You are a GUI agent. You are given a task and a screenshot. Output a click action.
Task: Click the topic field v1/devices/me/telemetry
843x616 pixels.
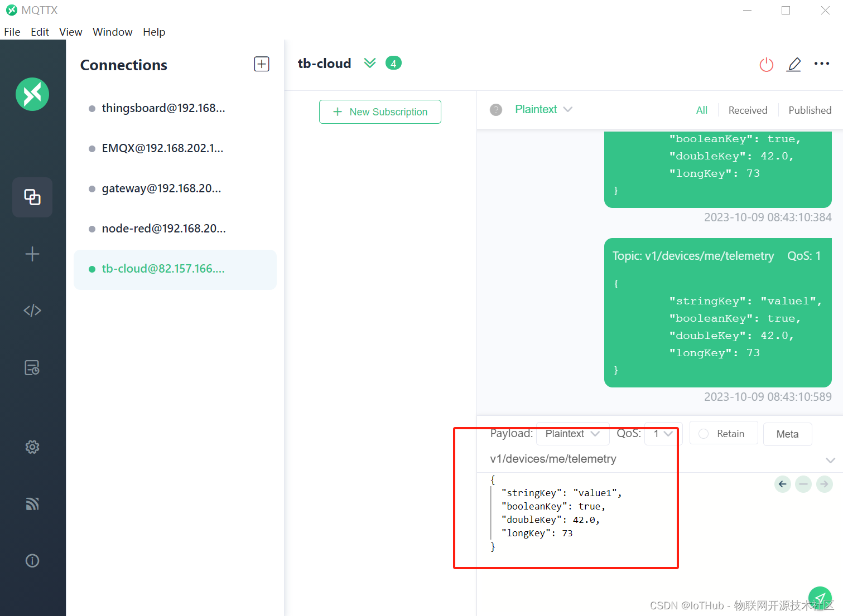(653, 459)
